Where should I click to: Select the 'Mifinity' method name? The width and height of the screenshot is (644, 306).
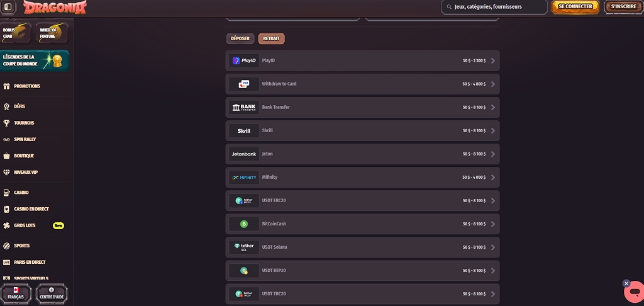point(269,178)
